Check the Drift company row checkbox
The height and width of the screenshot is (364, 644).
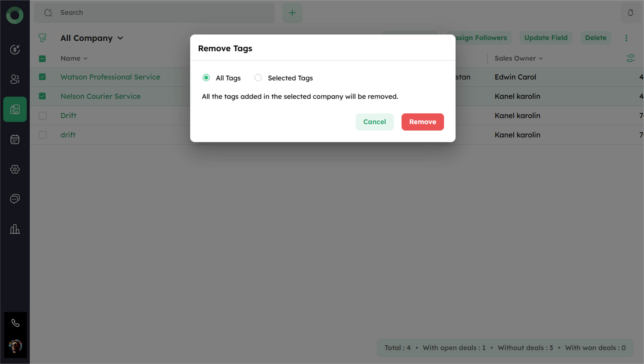coord(43,115)
